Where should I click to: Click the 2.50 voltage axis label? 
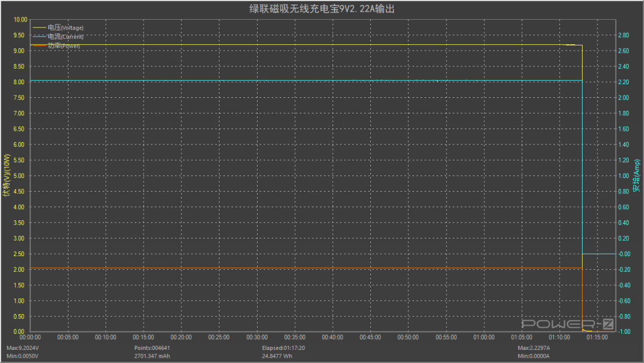pyautogui.click(x=19, y=254)
